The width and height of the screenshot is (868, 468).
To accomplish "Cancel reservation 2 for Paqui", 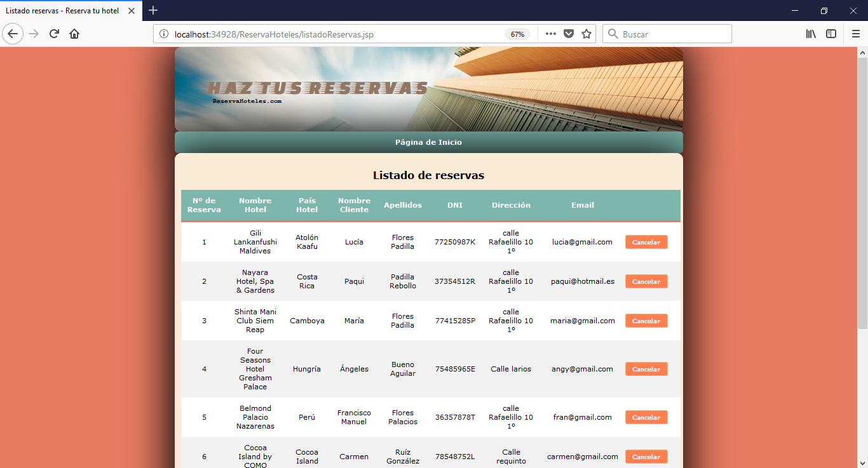I will pyautogui.click(x=646, y=281).
